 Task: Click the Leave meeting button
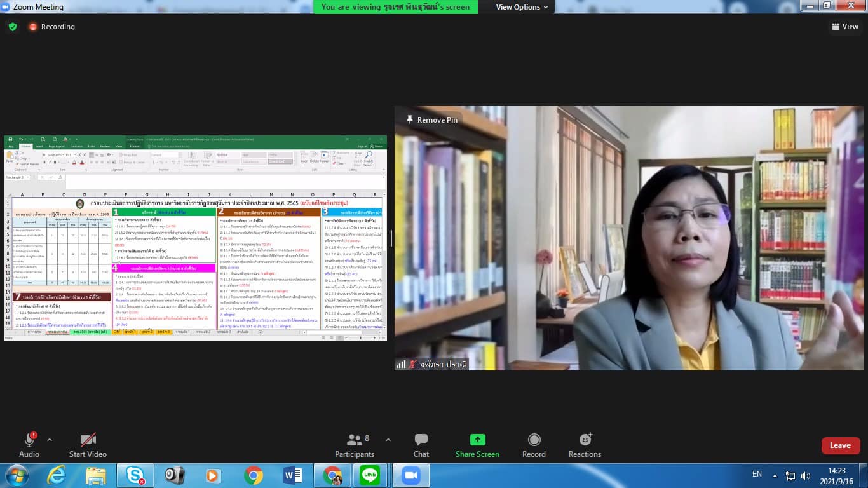tap(840, 445)
